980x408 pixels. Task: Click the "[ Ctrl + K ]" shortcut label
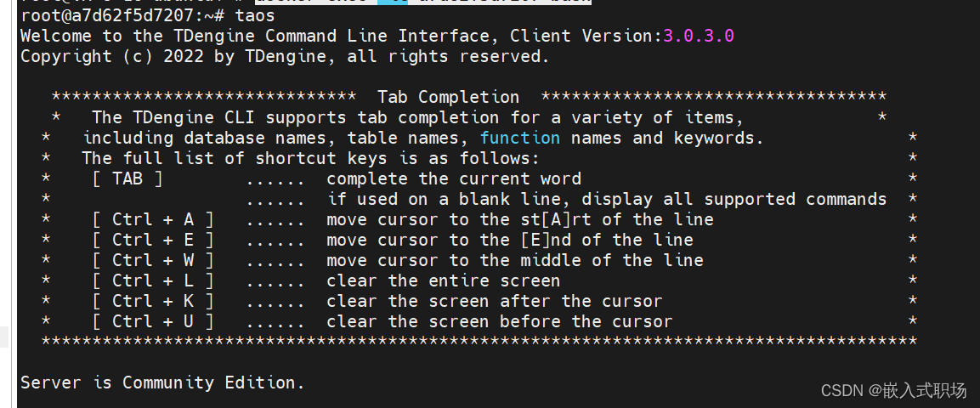(153, 301)
